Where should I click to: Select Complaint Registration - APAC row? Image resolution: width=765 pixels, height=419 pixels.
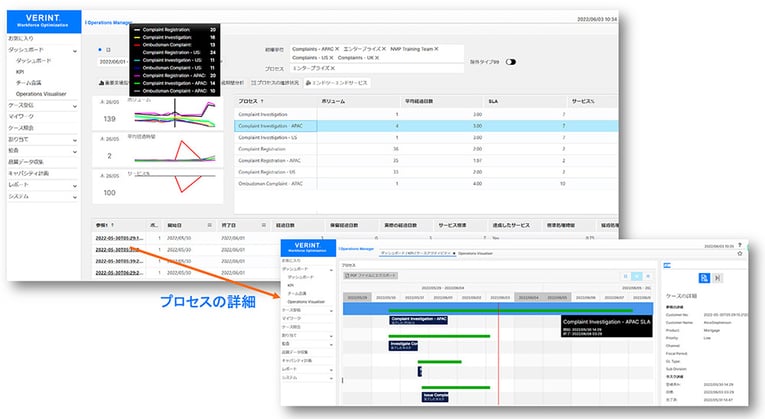pos(426,160)
